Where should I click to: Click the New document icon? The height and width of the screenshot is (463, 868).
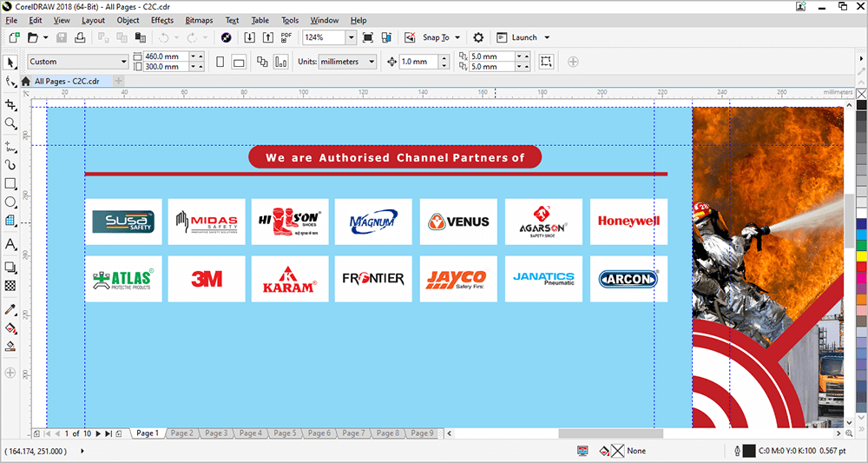(x=15, y=37)
